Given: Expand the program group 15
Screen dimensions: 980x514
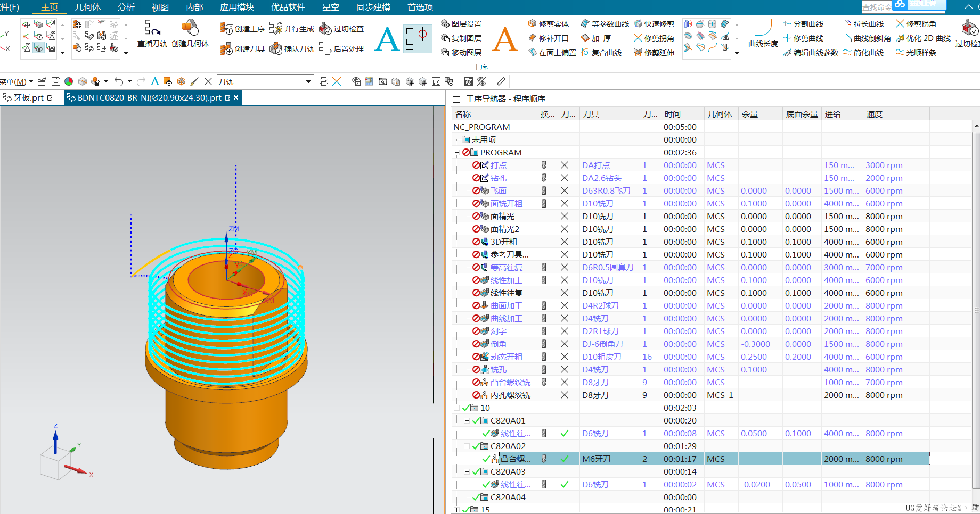Looking at the screenshot, I should click(x=456, y=510).
